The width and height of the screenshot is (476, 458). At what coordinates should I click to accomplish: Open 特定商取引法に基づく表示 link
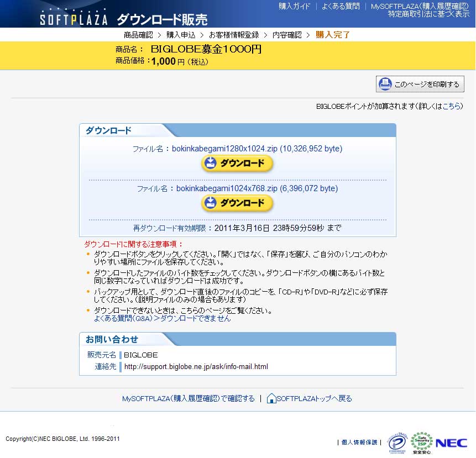pos(428,14)
